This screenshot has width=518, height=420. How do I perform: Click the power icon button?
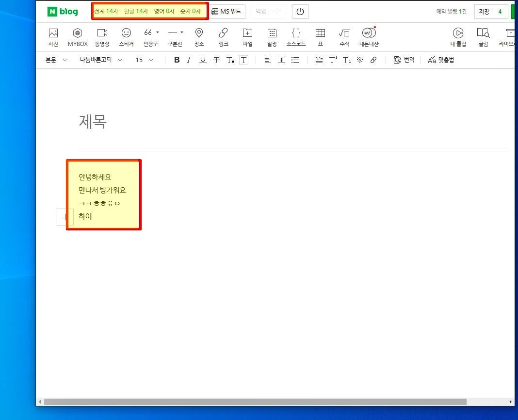[x=300, y=12]
